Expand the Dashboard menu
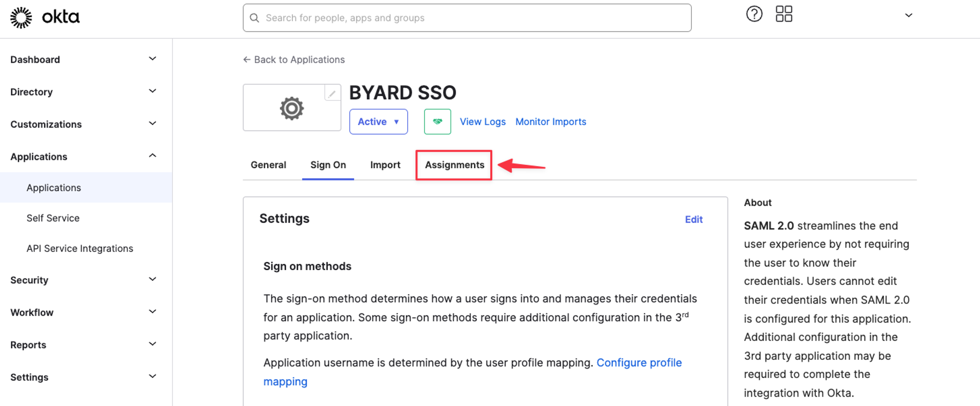980x406 pixels. [86, 59]
